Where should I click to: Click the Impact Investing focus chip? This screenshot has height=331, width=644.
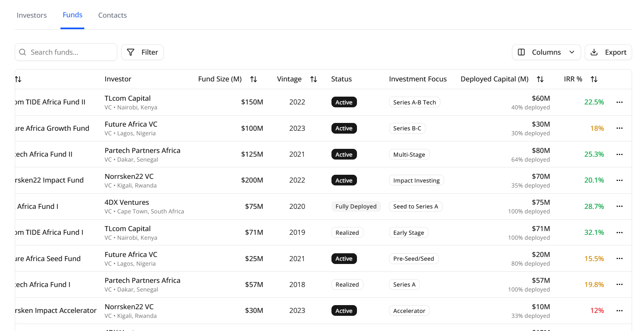click(416, 180)
